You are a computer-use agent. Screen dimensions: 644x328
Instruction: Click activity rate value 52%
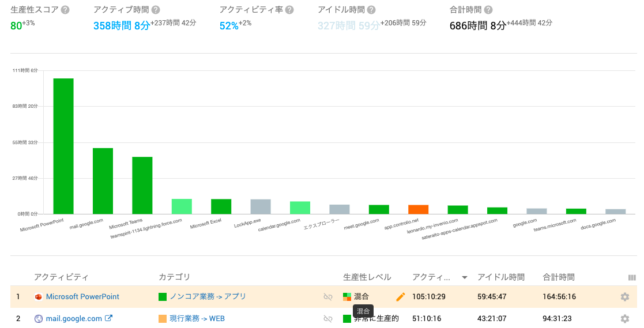(x=229, y=26)
